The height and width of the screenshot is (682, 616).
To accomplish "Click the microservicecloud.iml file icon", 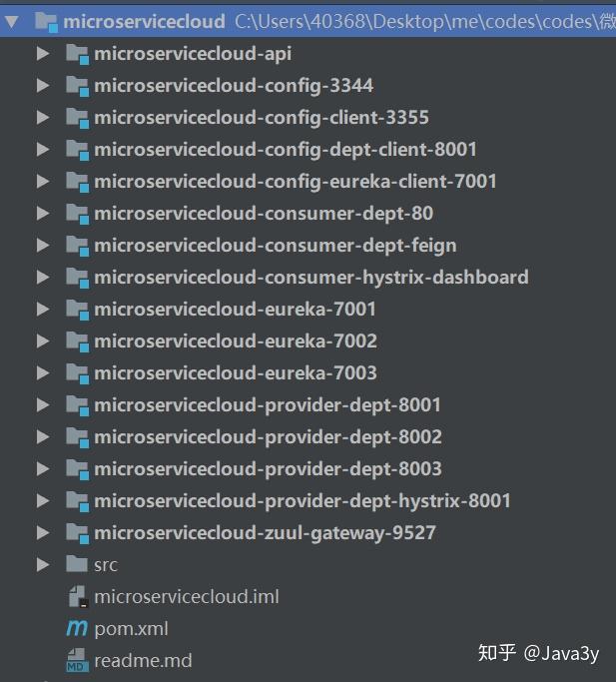I will point(78,596).
